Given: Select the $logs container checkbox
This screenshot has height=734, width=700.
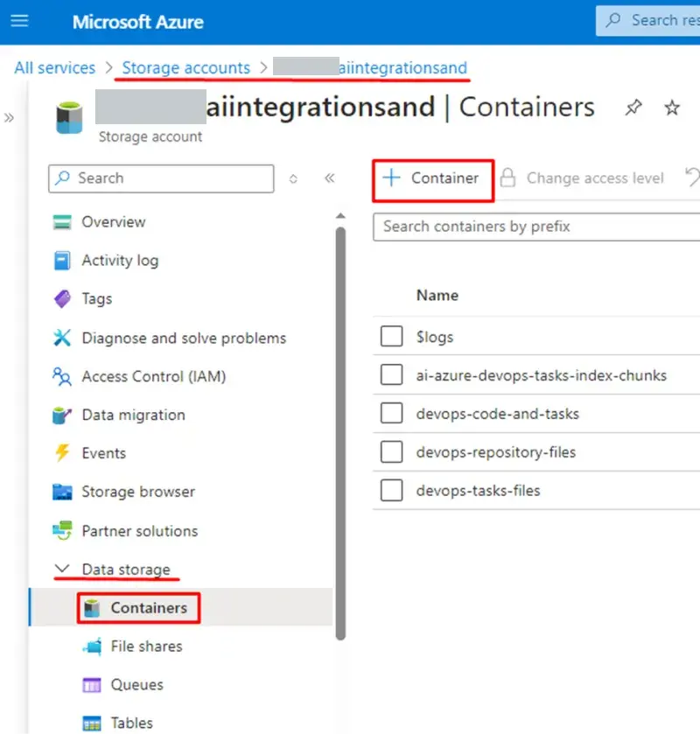Looking at the screenshot, I should coord(391,336).
